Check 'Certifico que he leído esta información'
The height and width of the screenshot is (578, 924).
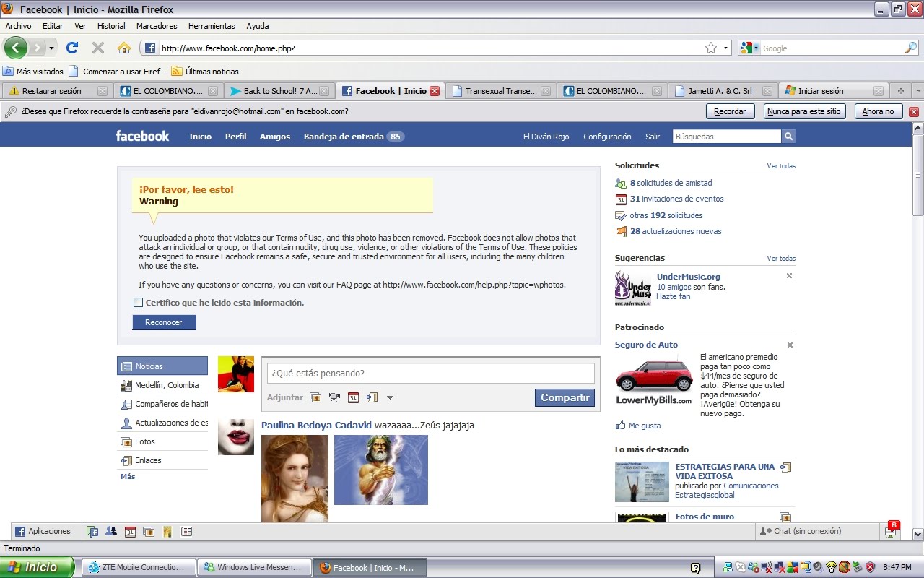pos(138,303)
